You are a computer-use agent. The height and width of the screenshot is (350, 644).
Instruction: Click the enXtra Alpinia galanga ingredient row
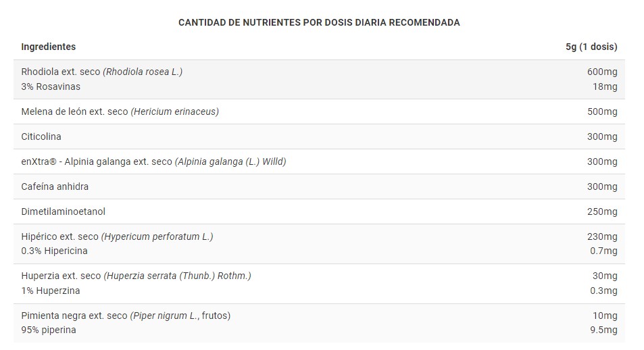[153, 161]
